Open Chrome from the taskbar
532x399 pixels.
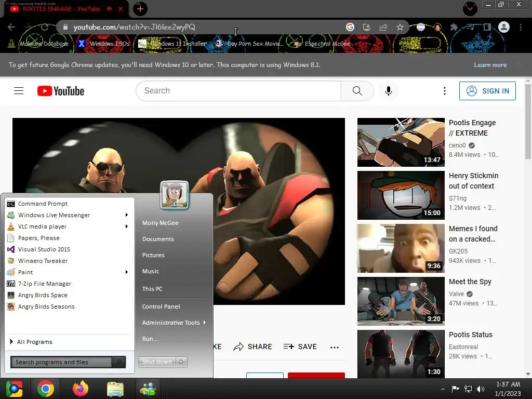(46, 389)
